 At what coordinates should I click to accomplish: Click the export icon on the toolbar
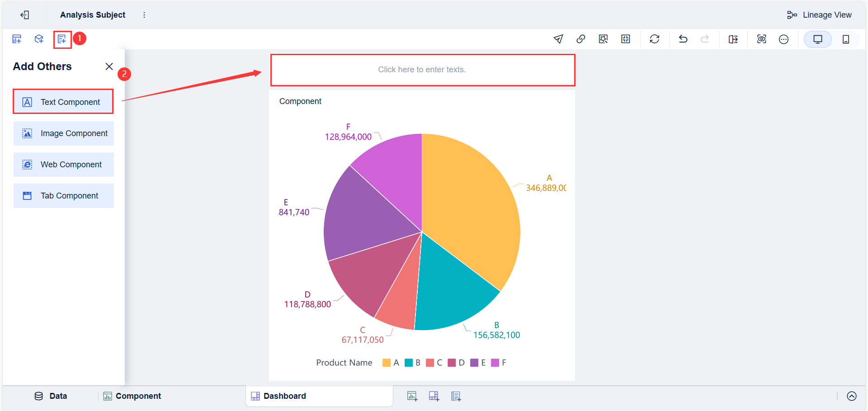click(x=733, y=39)
